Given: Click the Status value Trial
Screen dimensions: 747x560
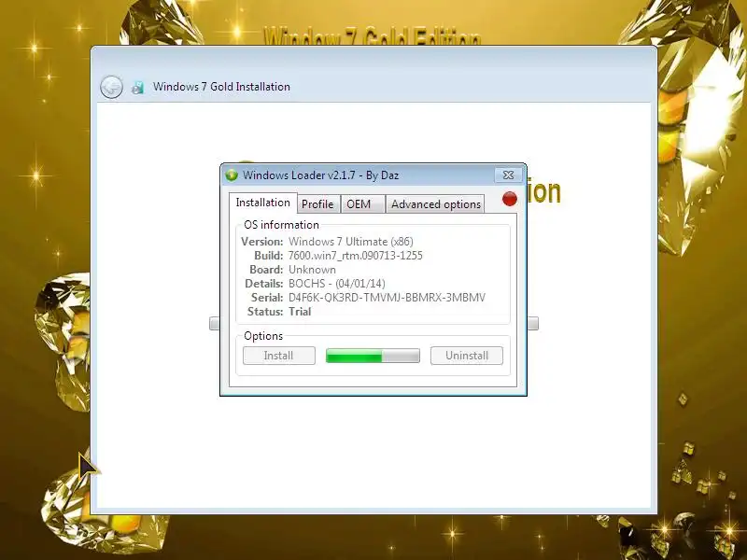Looking at the screenshot, I should tap(300, 312).
